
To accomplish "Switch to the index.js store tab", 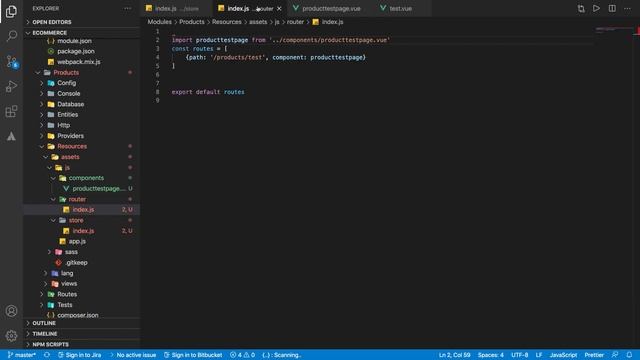I will (177, 9).
